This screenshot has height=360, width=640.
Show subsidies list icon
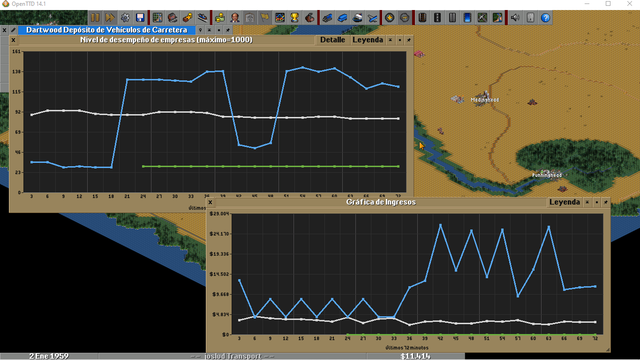point(188,18)
